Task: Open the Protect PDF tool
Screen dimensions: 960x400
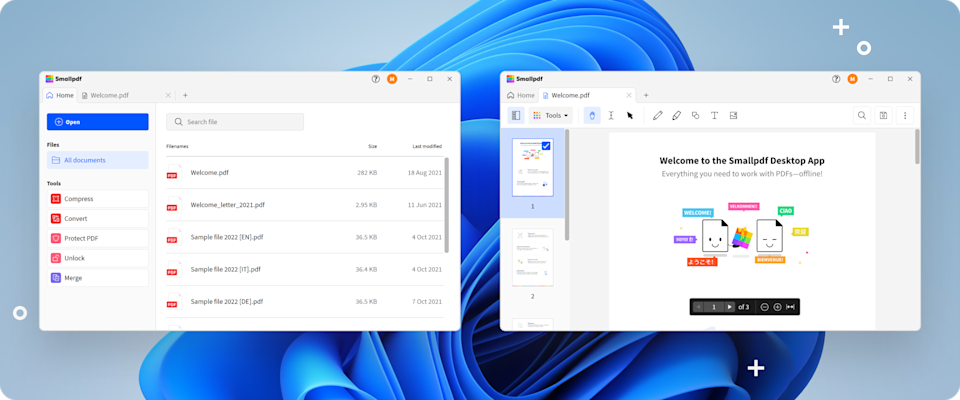Action: point(97,238)
